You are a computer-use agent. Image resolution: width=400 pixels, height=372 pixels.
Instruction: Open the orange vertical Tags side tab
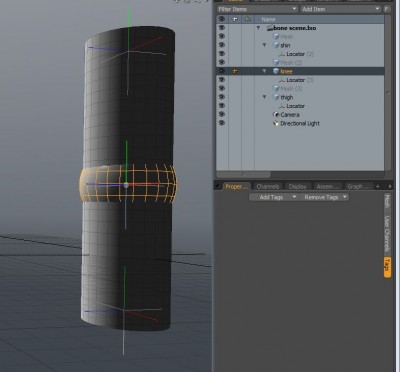tap(387, 267)
